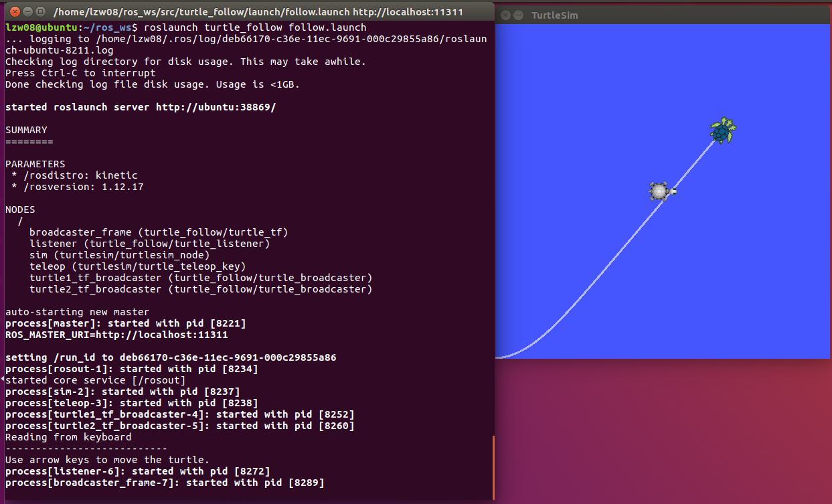Screen dimensions: 832x504
Task: Click 'started roslaunch server http://ubuntu:38869/' line
Action: click(x=141, y=107)
